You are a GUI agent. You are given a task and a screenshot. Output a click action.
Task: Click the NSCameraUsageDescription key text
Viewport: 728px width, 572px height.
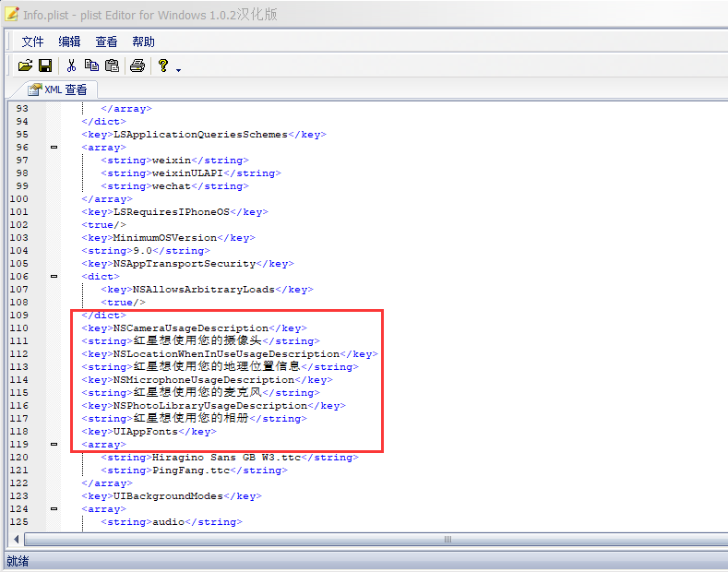[191, 328]
